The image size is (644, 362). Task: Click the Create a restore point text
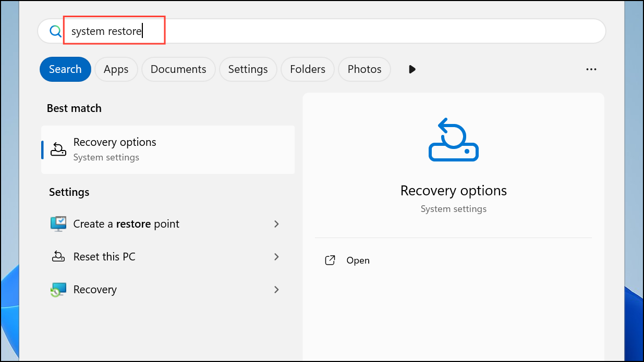126,224
